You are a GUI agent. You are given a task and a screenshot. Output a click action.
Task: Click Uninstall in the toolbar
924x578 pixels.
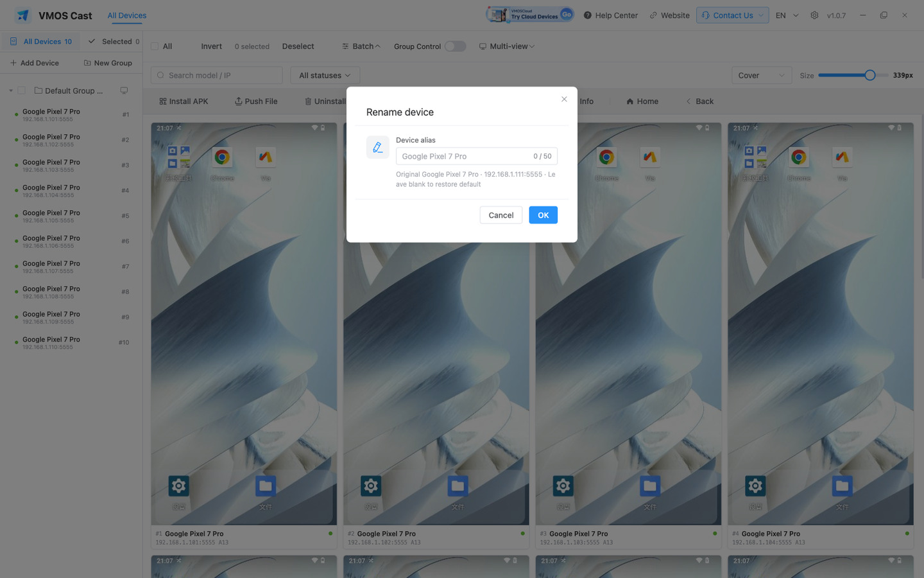coord(325,101)
